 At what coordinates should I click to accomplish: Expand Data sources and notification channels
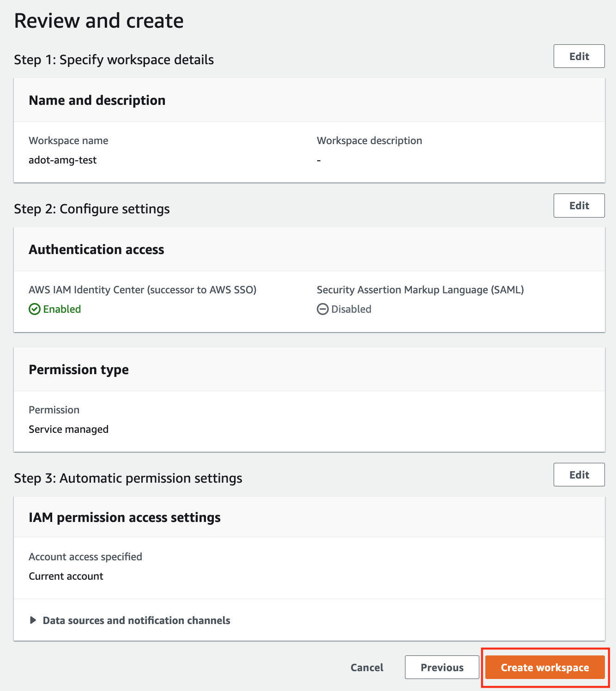click(137, 620)
